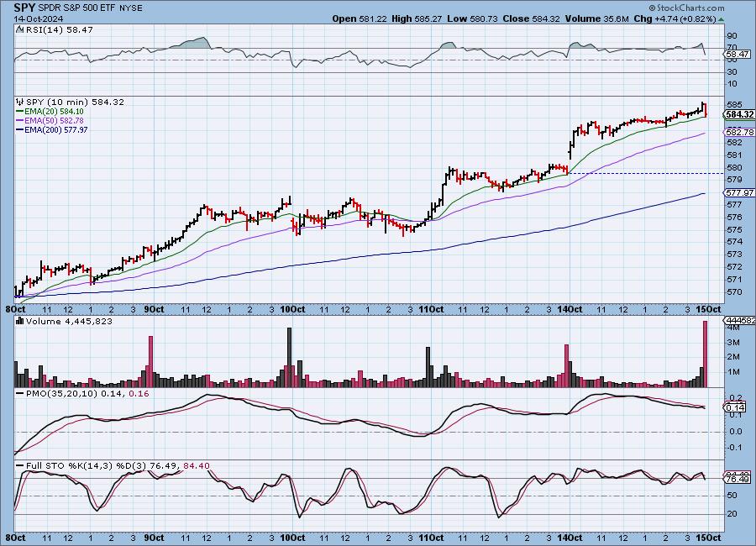756x546 pixels.
Task: Click the 90 level on the RSI axis
Action: point(732,35)
